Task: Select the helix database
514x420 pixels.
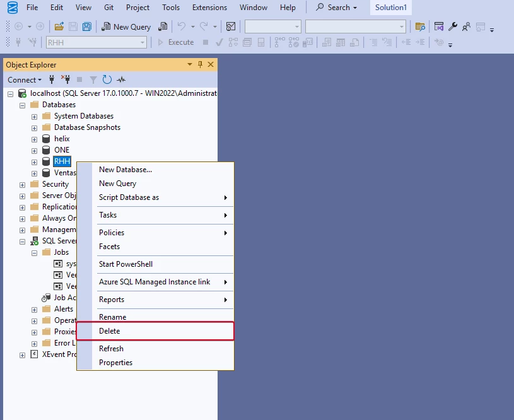Action: point(62,139)
